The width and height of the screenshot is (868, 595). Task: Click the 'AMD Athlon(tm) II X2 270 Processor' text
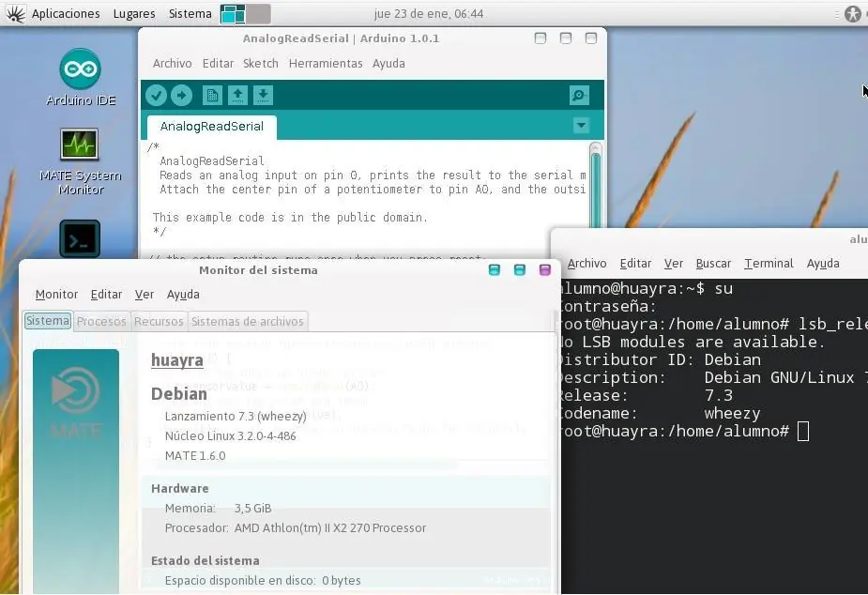pos(330,528)
